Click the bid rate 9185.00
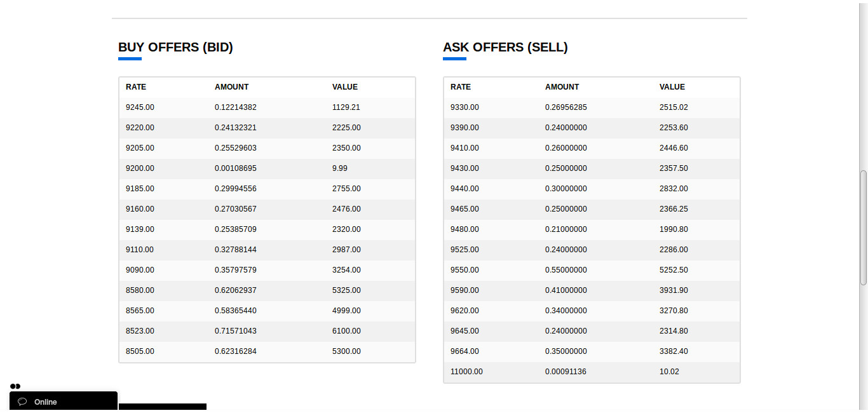This screenshot has width=868, height=413. coord(140,189)
